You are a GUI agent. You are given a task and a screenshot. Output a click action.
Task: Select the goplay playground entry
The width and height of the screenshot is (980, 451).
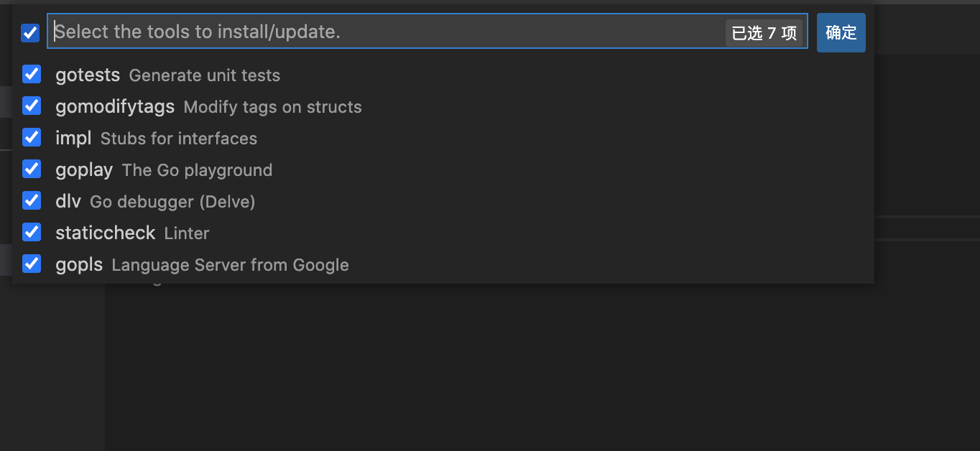pos(165,169)
